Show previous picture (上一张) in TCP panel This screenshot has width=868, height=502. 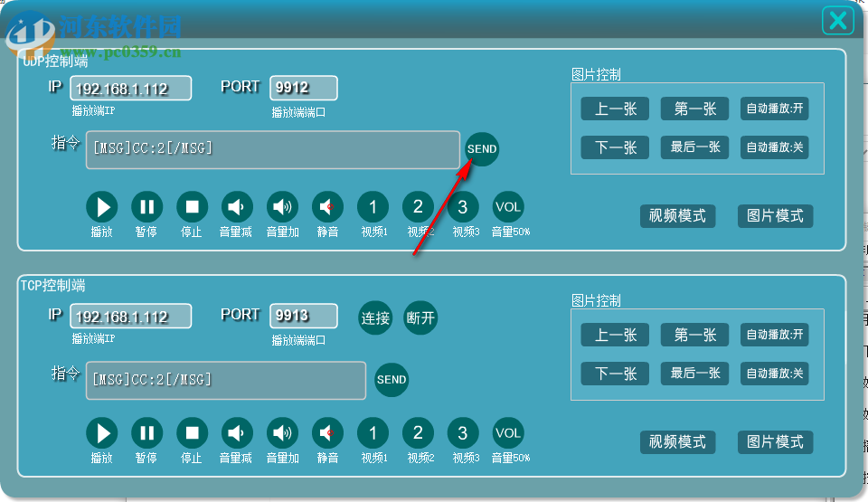tap(615, 335)
